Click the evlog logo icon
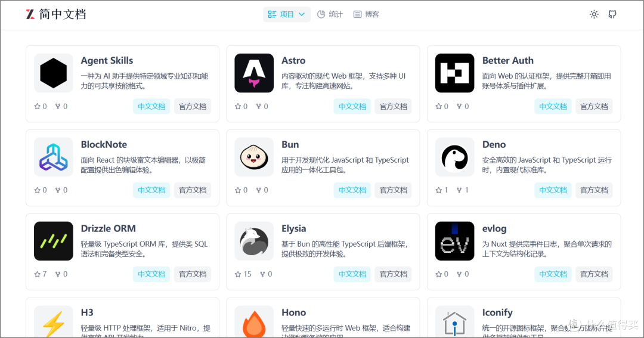Image resolution: width=644 pixels, height=338 pixels. 454,241
